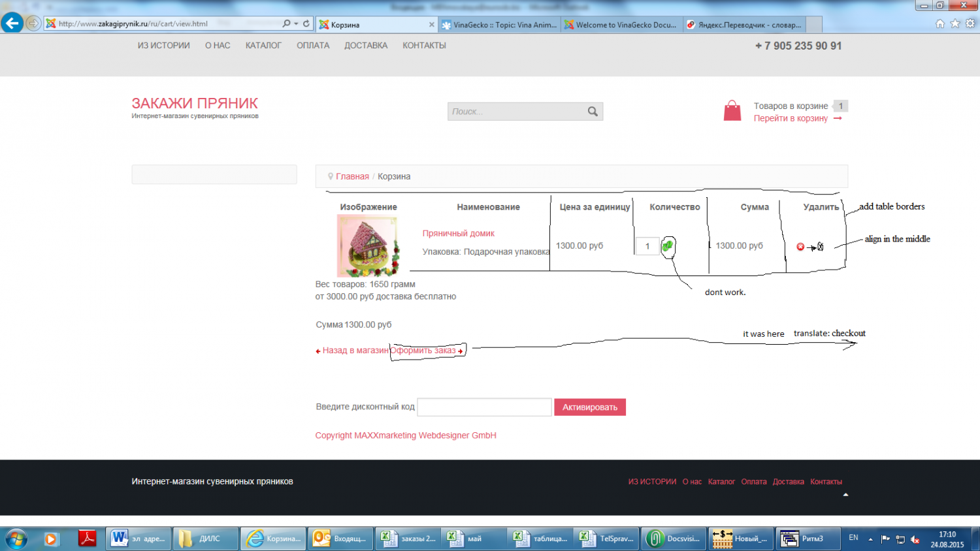Open the browser Home icon

(x=940, y=24)
